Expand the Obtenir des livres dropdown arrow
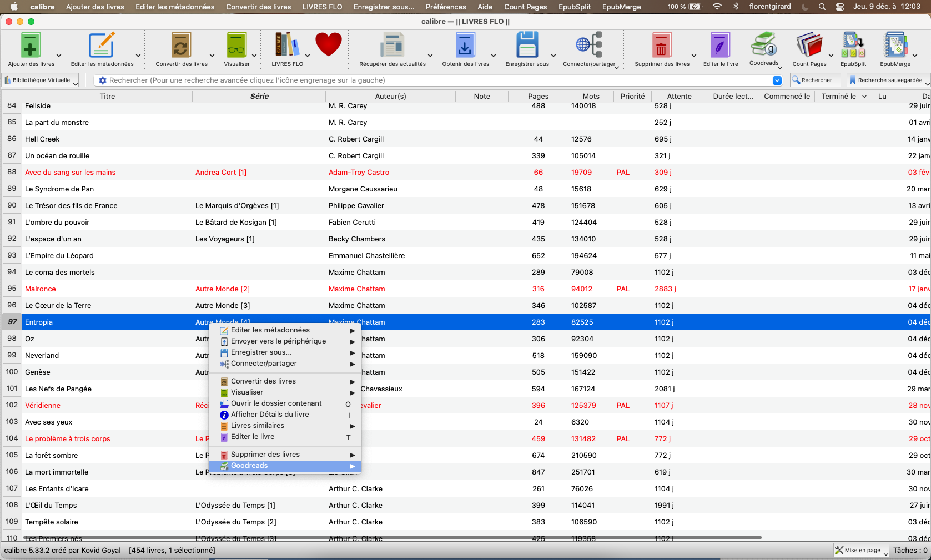 pyautogui.click(x=494, y=56)
